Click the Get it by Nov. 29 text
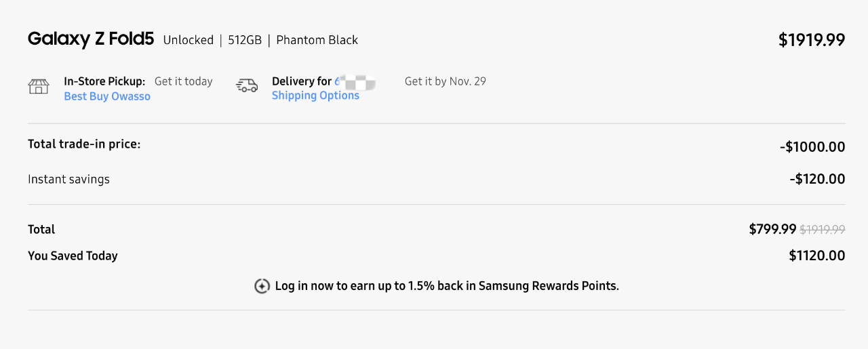This screenshot has height=349, width=868. coord(446,81)
